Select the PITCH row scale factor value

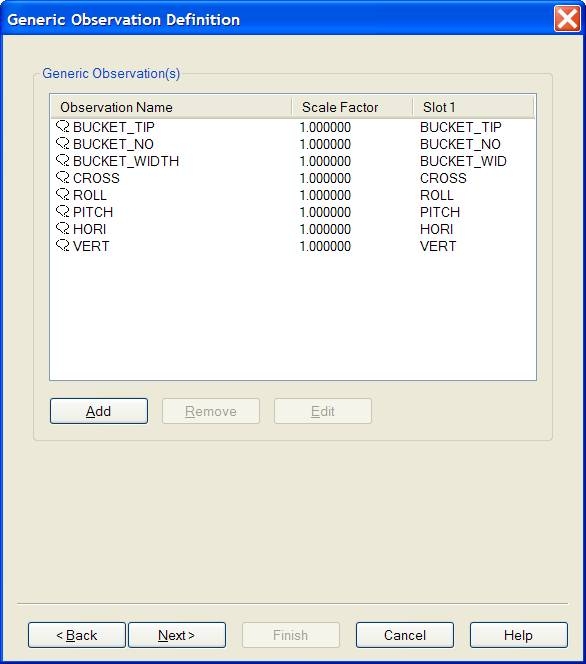tap(325, 212)
